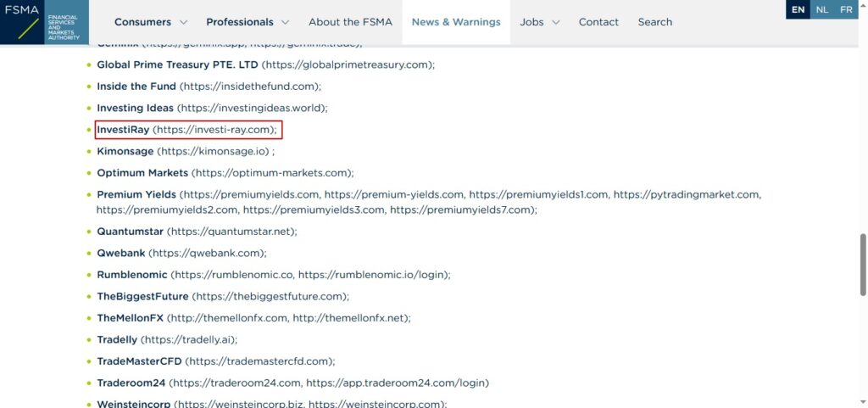
Task: Click the FSMA logo in the header
Action: click(44, 22)
